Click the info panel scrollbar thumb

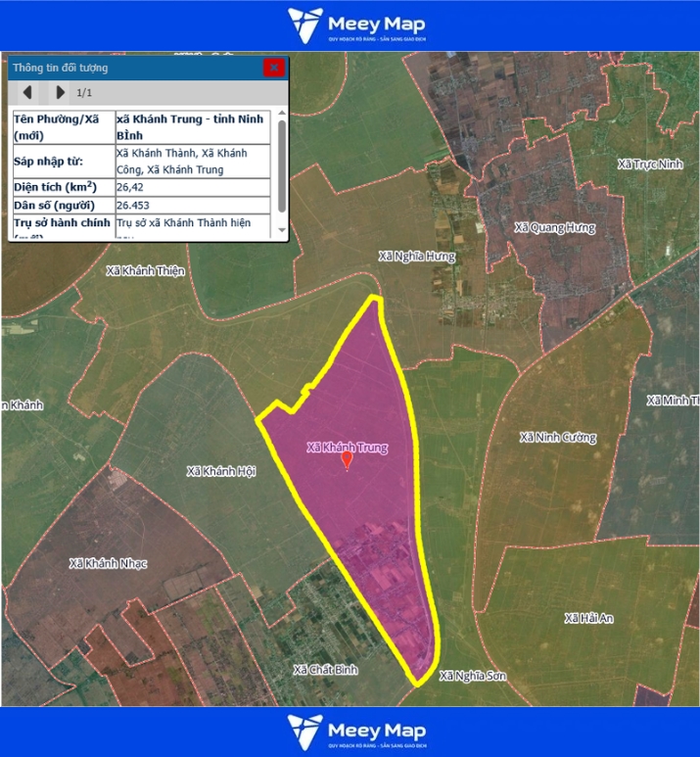[x=282, y=164]
